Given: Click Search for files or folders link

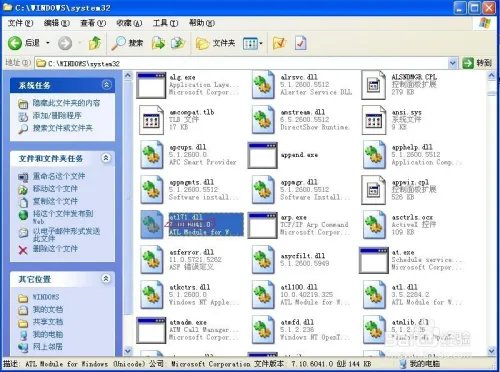Looking at the screenshot, I should 62,128.
